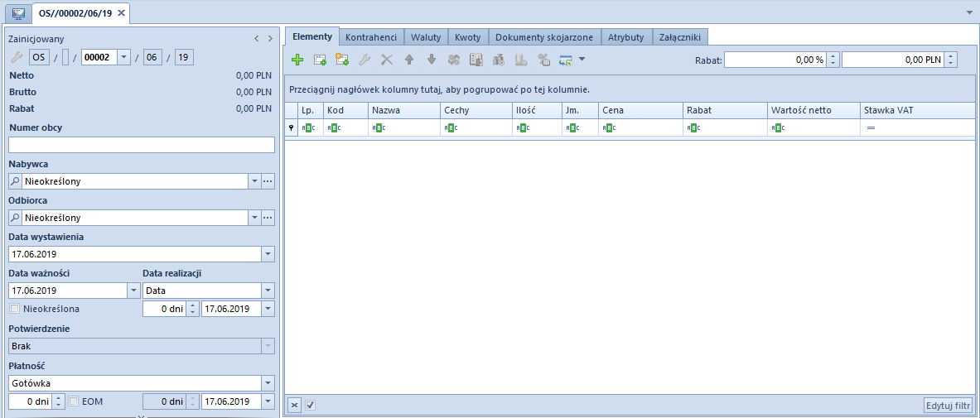Adjust the Płatność days stepper
Image resolution: width=980 pixels, height=418 pixels.
[59, 401]
